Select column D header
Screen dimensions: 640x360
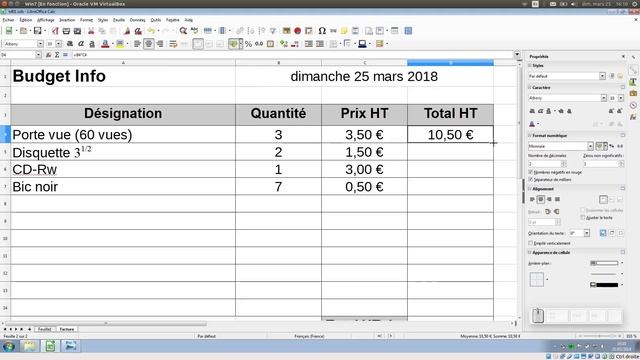(450, 62)
